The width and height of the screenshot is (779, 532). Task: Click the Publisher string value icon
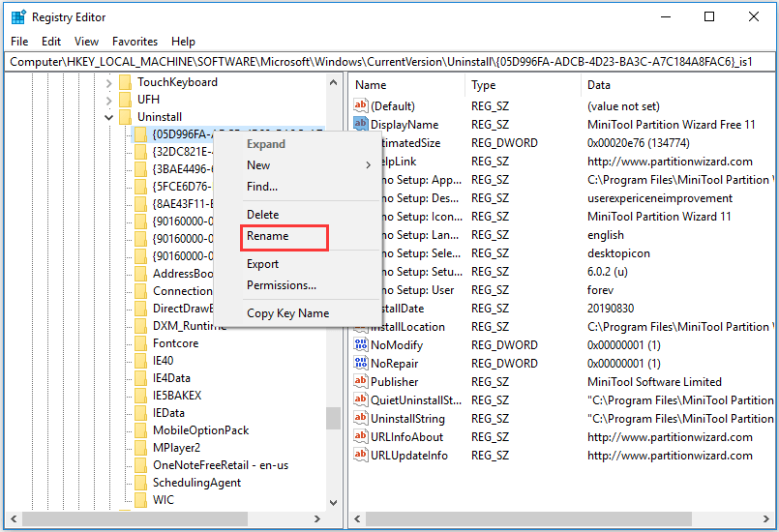tap(361, 382)
